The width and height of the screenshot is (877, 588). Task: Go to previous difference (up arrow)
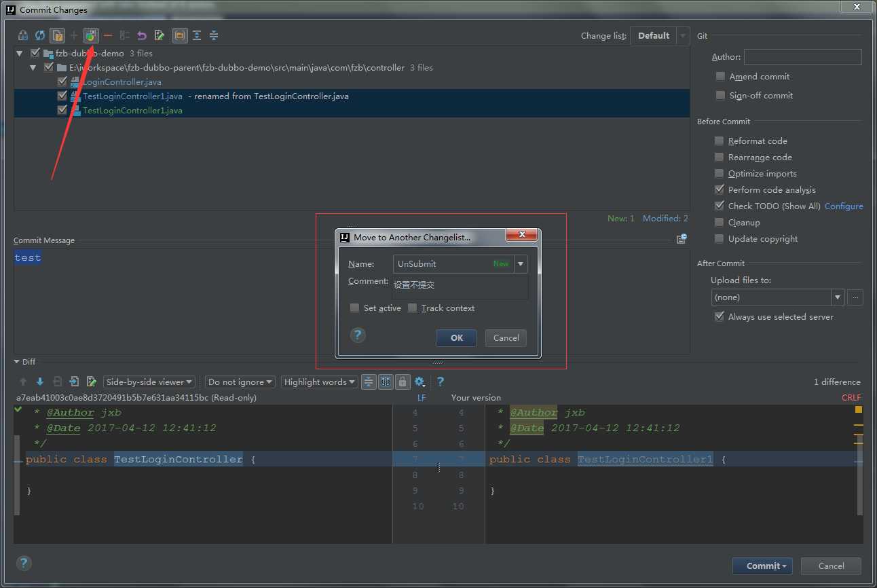(23, 382)
